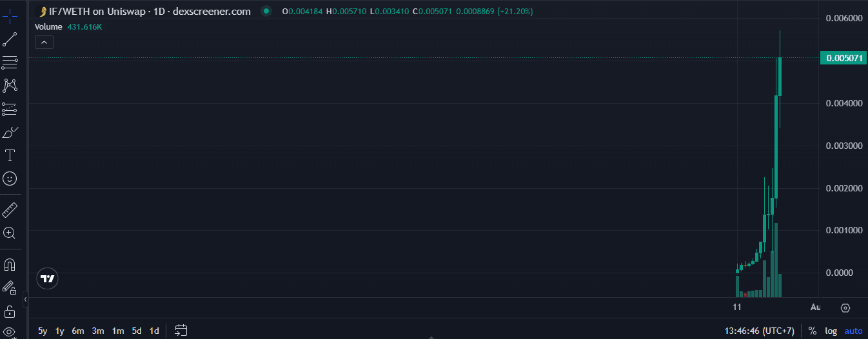Image resolution: width=868 pixels, height=339 pixels.
Task: Click the high value H0.005710
Action: (346, 12)
